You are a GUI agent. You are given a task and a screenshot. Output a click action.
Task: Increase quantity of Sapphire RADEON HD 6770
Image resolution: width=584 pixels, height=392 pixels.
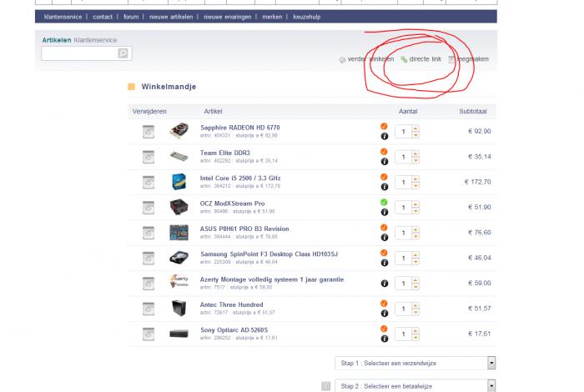[415, 128]
